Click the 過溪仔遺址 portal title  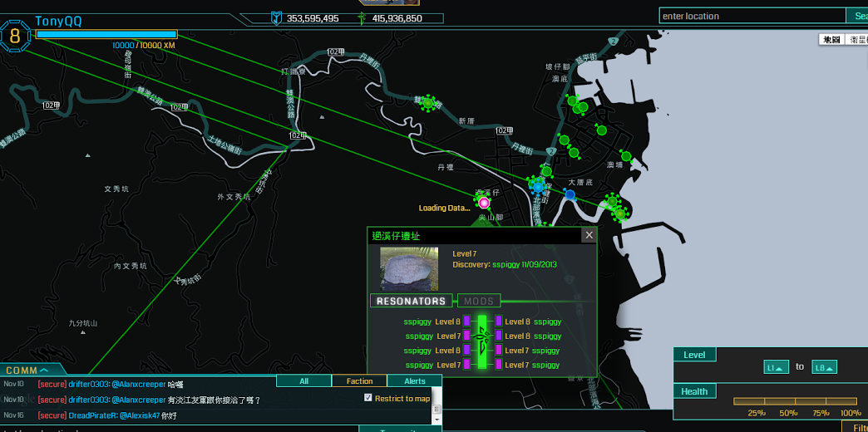coord(397,236)
